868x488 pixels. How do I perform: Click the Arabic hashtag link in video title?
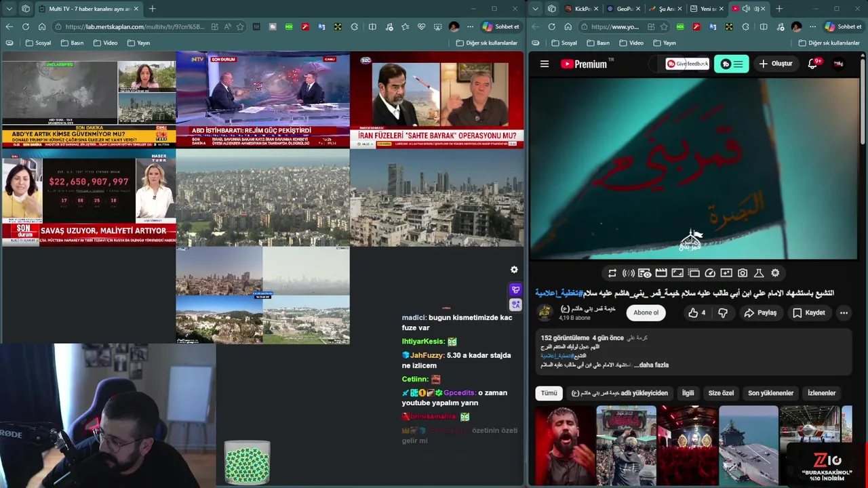[x=559, y=293]
